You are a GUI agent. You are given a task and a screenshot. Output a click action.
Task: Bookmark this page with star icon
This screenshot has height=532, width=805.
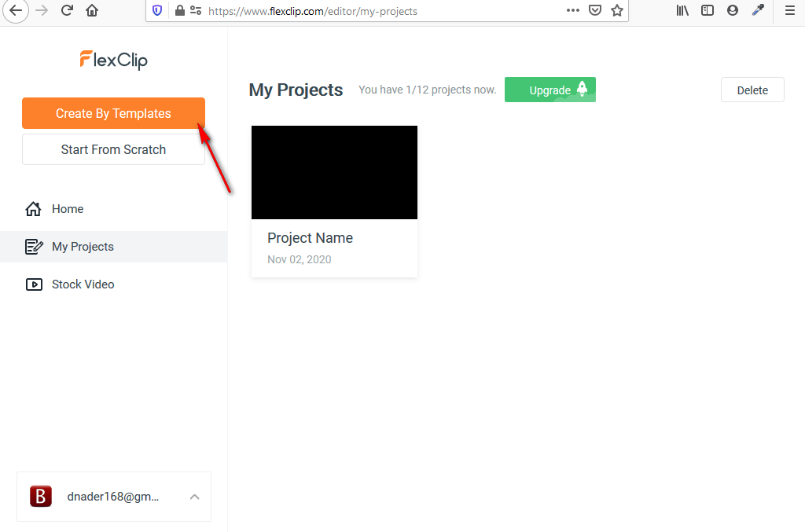pyautogui.click(x=617, y=10)
